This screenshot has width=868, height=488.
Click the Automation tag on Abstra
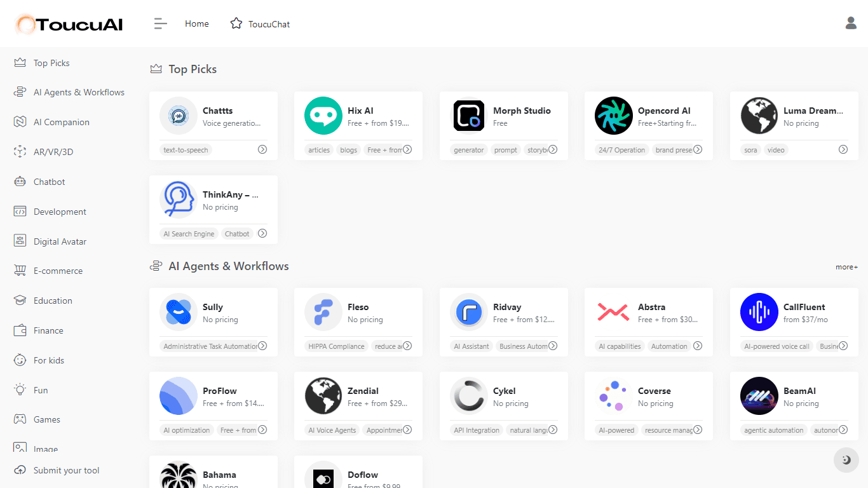pyautogui.click(x=669, y=346)
